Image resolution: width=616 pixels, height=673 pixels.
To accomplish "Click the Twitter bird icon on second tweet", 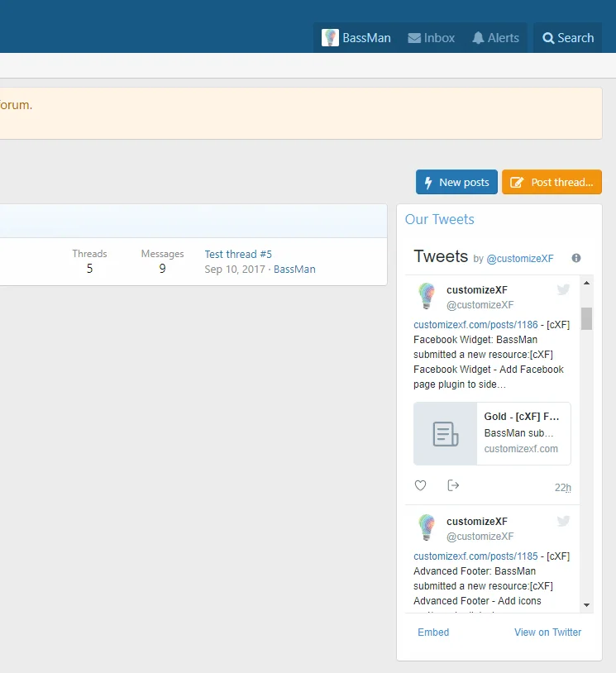I will click(563, 521).
